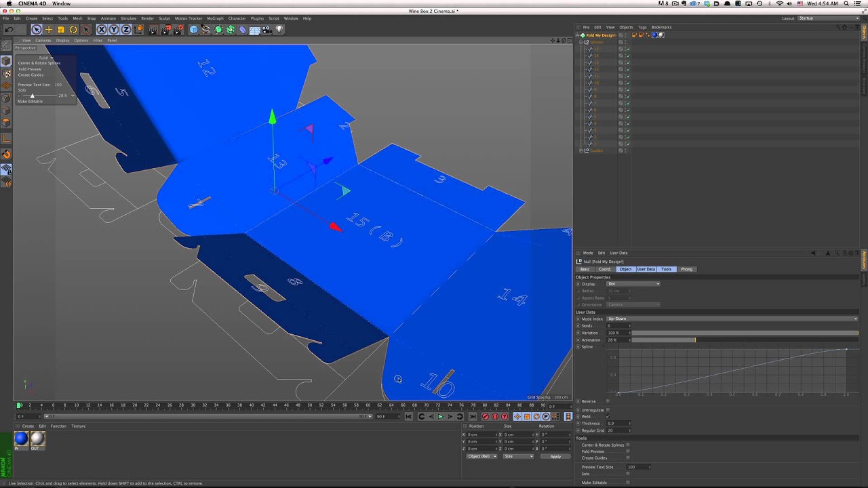Image resolution: width=868 pixels, height=488 pixels.
Task: Select the Live Selection tool
Action: (36, 30)
